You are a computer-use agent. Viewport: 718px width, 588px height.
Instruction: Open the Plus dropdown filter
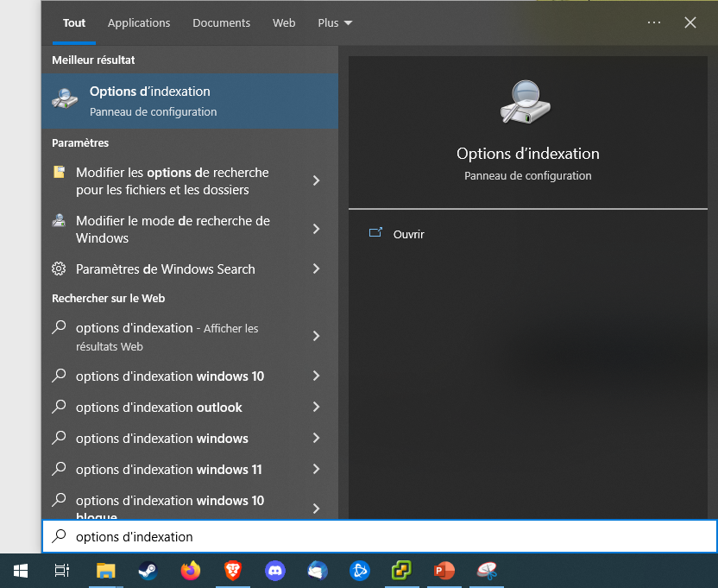point(335,23)
